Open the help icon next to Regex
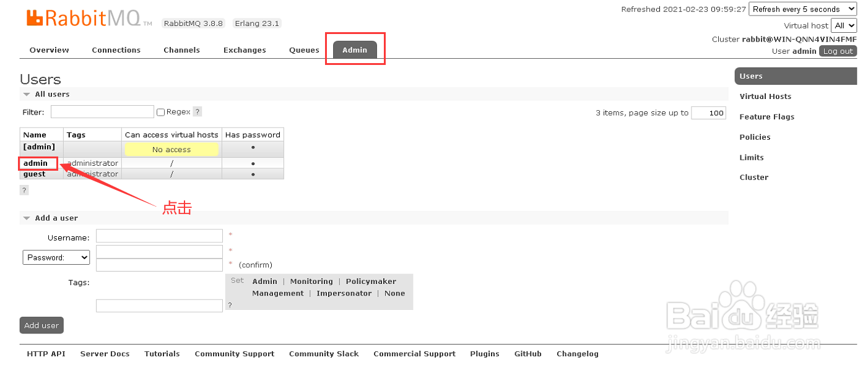This screenshot has height=373, width=868. 197,112
